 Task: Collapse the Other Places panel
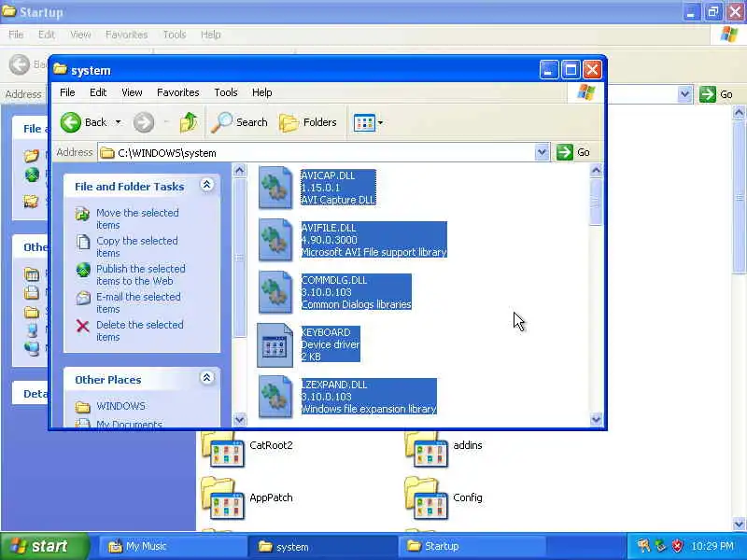click(206, 378)
